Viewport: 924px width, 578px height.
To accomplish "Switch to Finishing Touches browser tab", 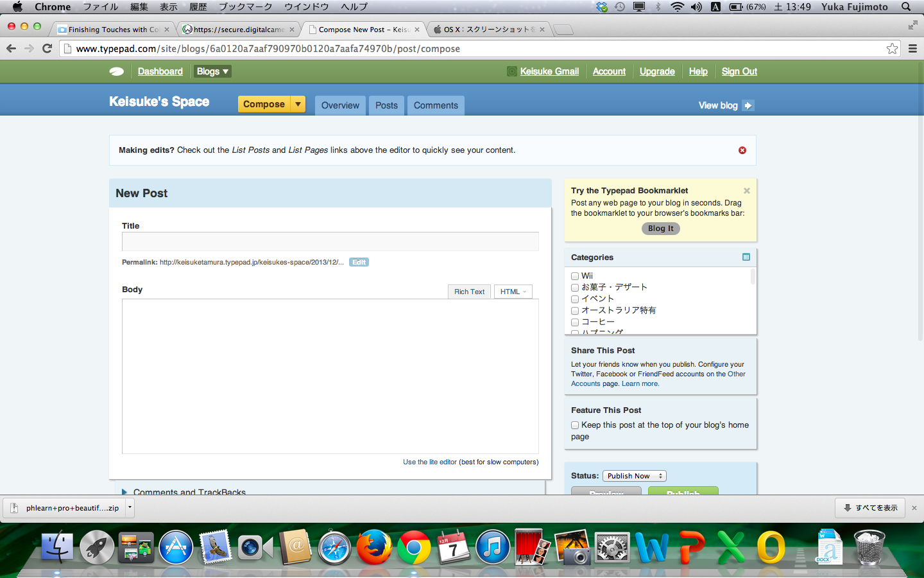I will pos(112,30).
